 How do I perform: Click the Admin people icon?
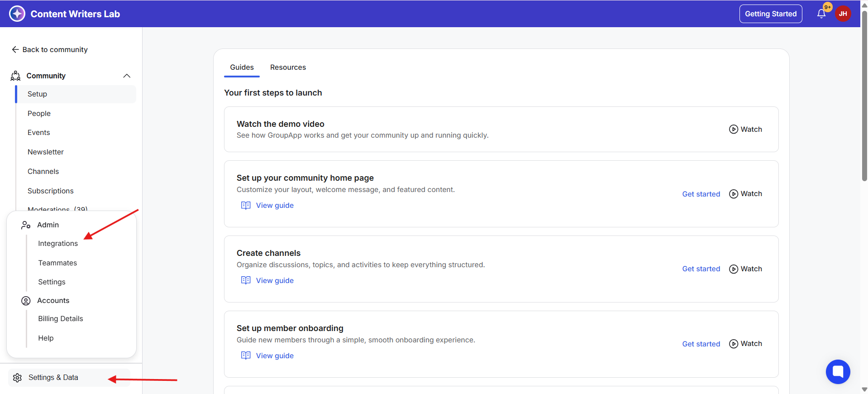[26, 225]
